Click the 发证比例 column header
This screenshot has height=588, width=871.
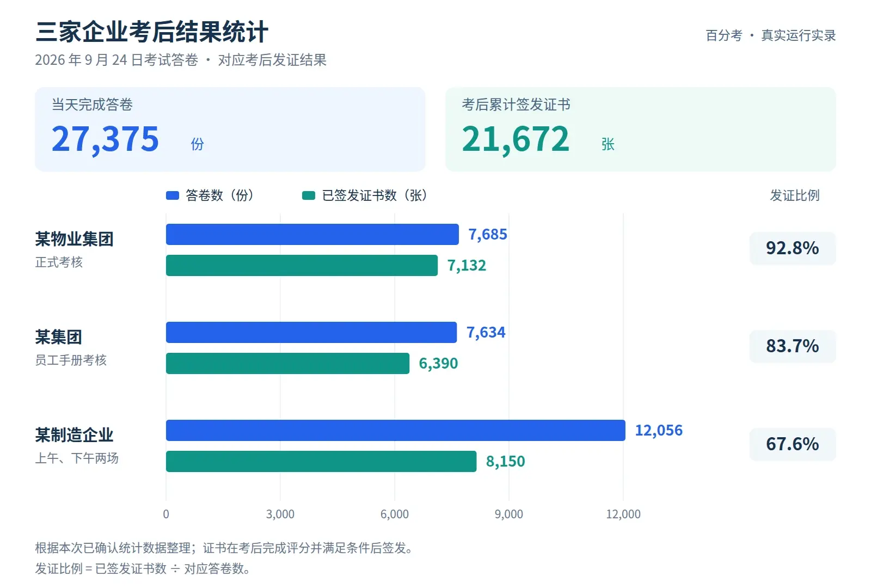(x=795, y=195)
